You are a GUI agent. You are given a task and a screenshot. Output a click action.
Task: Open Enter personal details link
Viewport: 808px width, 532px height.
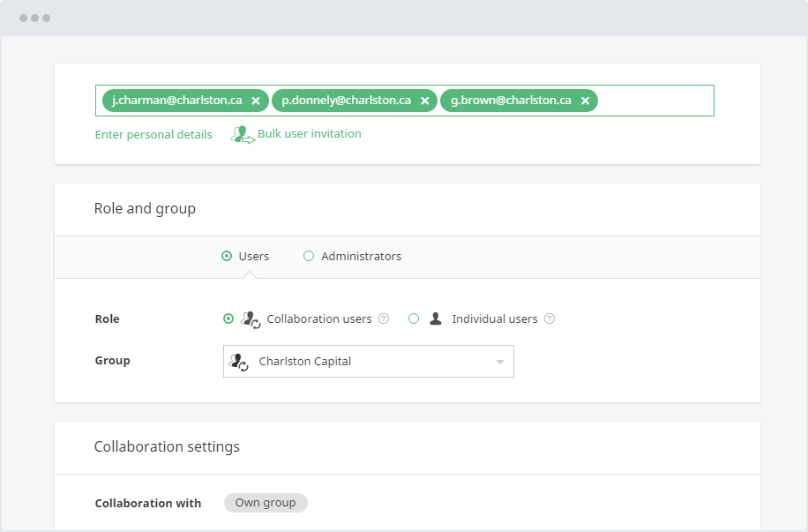click(153, 135)
